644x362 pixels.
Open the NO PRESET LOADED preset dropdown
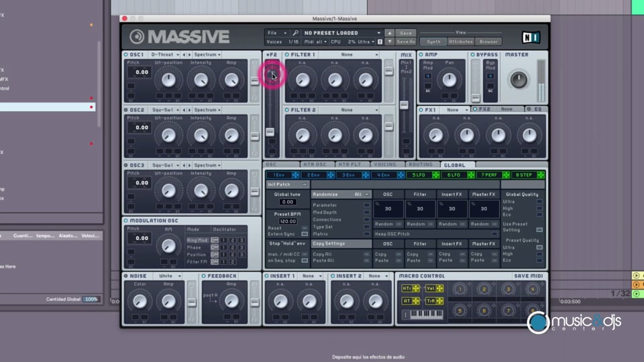coord(341,33)
